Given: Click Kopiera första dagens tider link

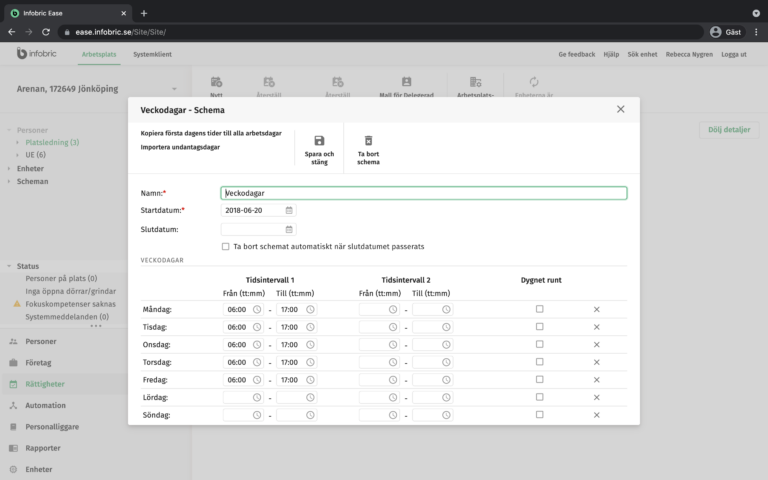Looking at the screenshot, I should (211, 132).
